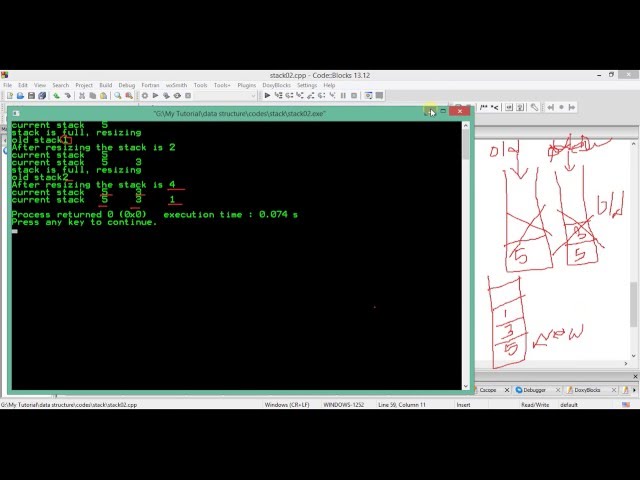Click the Abort build icon
Image resolution: width=640 pixels, height=480 pixels.
tap(188, 96)
